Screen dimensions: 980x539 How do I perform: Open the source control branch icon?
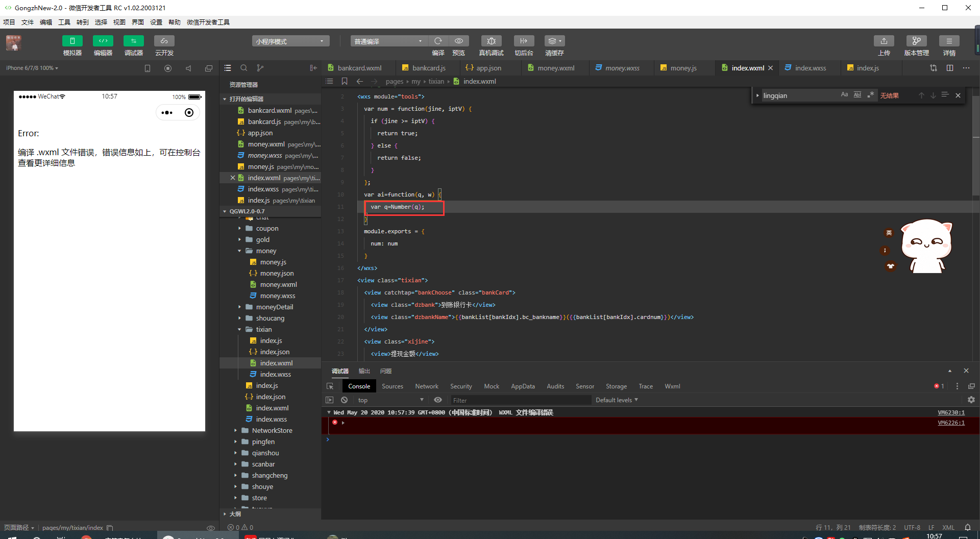(260, 68)
